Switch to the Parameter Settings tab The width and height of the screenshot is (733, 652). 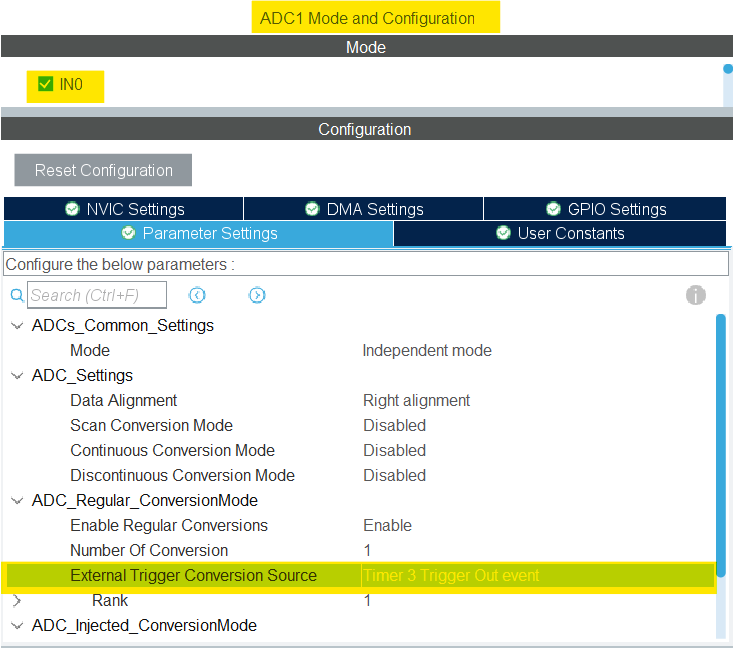click(198, 233)
